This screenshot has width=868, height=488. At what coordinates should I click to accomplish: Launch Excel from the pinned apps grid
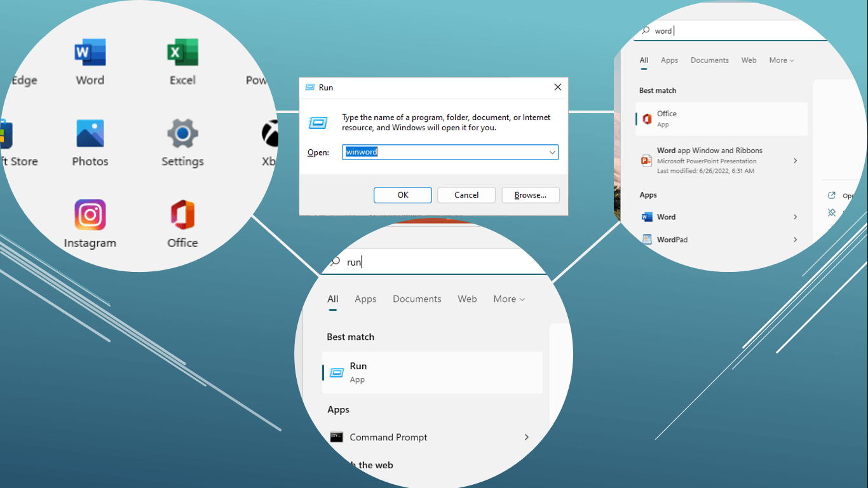click(x=182, y=62)
